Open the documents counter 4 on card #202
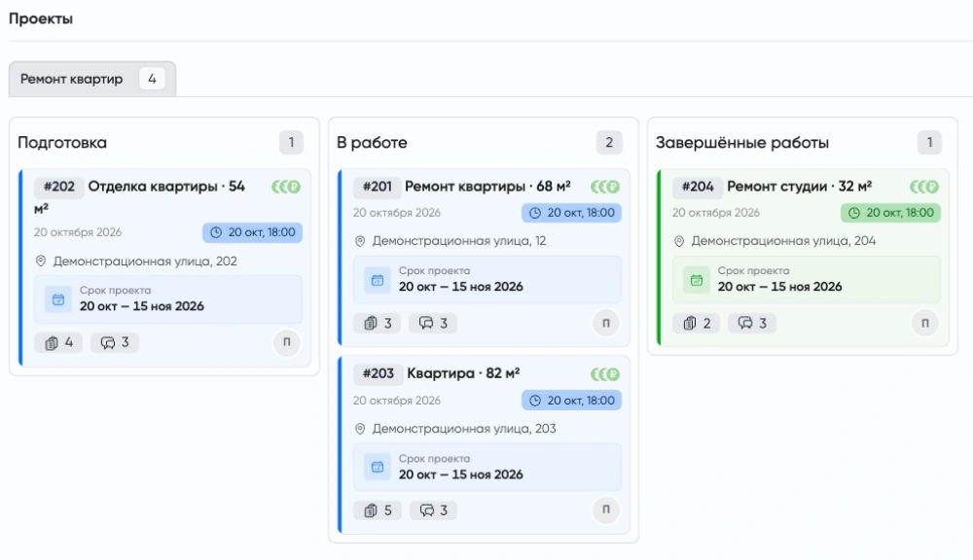 click(59, 342)
